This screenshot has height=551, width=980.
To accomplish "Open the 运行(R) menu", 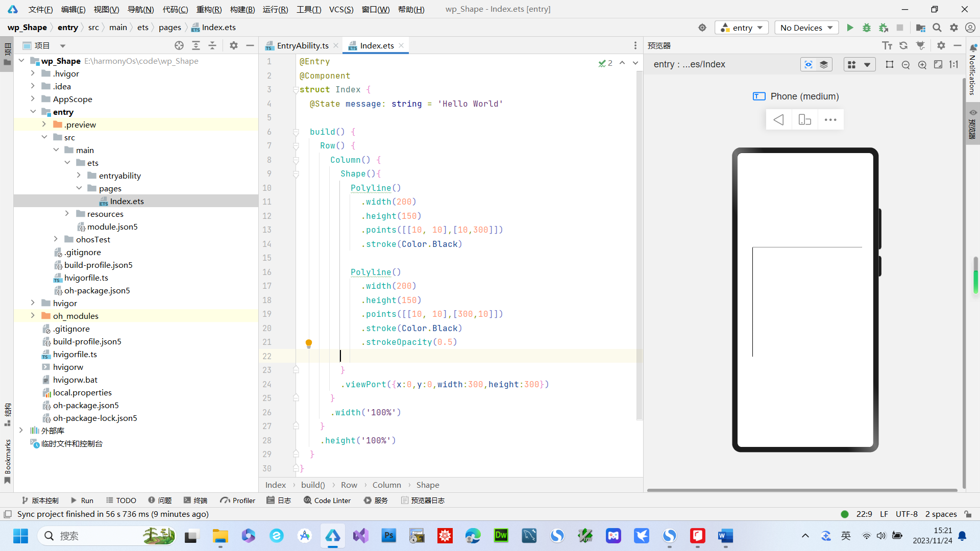I will click(275, 9).
